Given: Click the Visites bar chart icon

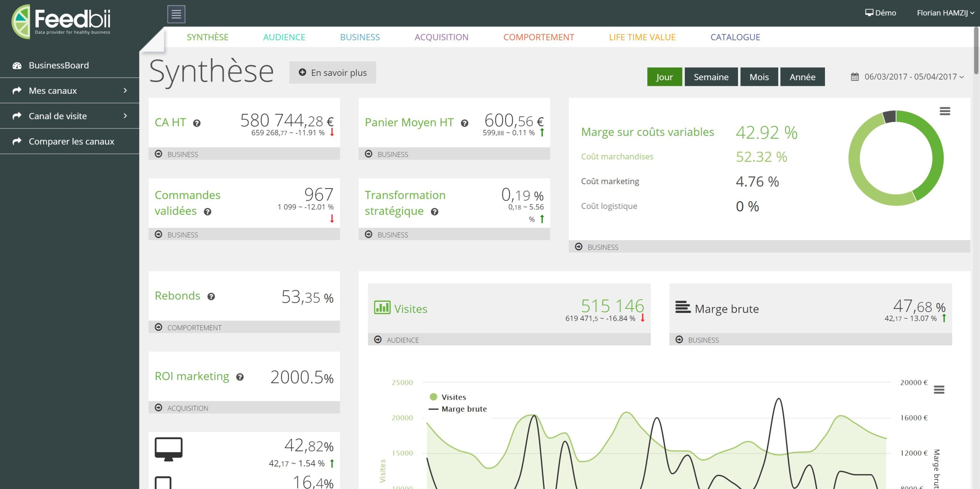Looking at the screenshot, I should (x=381, y=308).
